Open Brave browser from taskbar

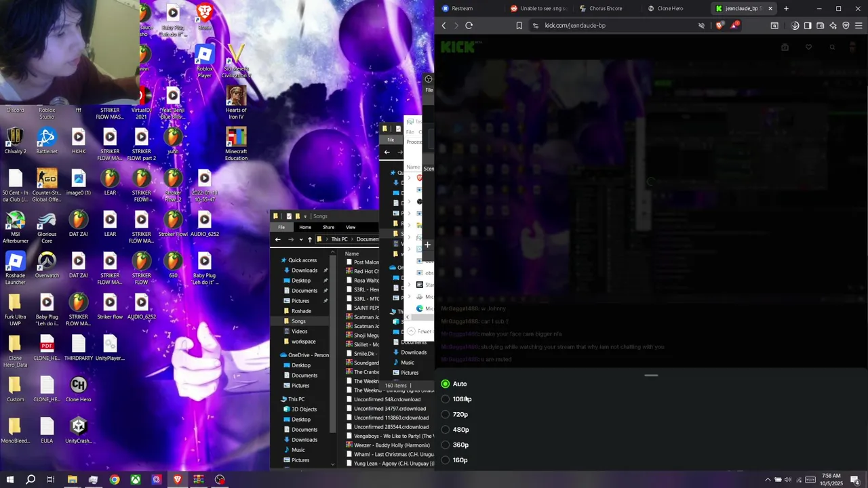tap(178, 480)
